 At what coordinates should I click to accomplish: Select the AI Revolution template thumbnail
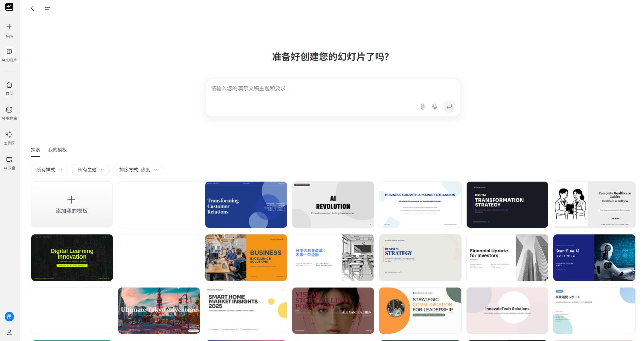(333, 205)
